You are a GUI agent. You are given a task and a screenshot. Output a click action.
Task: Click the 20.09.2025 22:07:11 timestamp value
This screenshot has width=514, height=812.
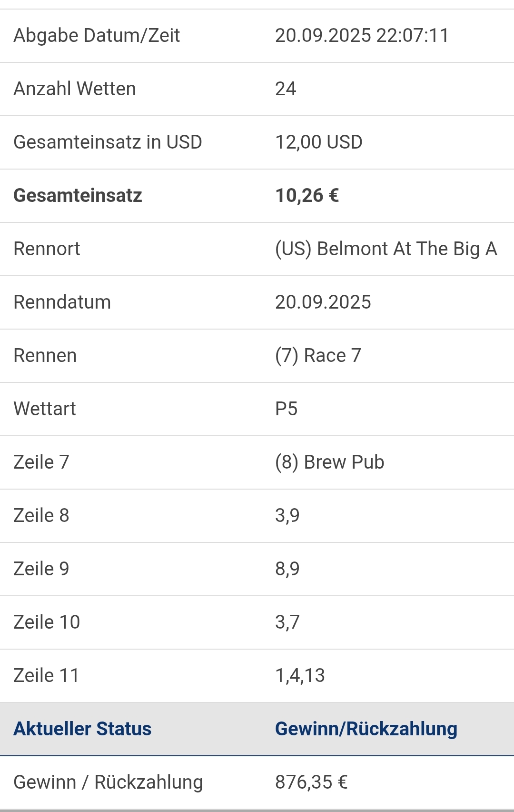click(362, 36)
